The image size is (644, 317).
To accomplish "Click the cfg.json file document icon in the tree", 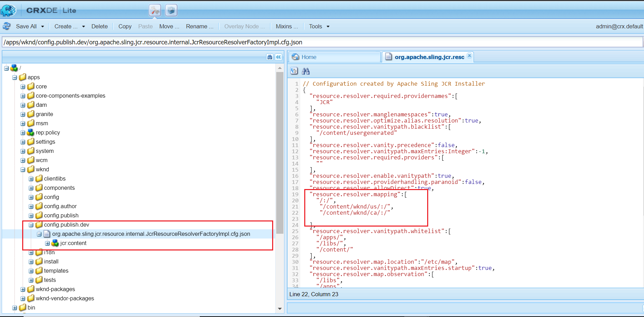I will 47,234.
